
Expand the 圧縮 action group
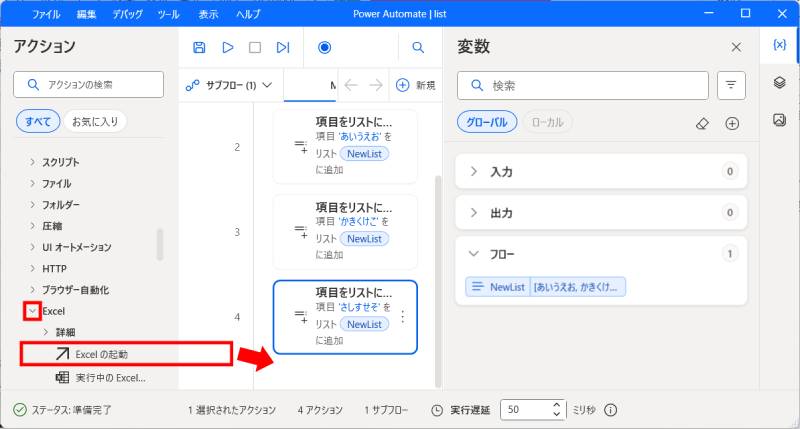pos(33,226)
